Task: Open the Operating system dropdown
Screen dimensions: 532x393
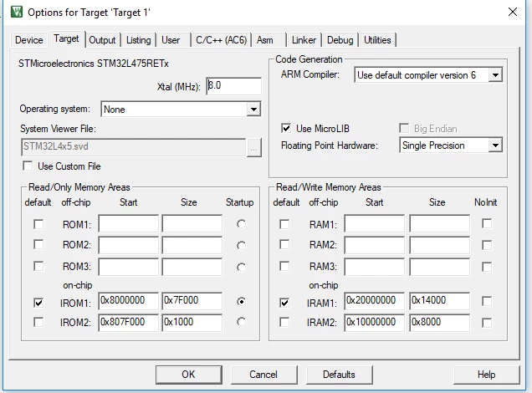Action: pyautogui.click(x=253, y=110)
